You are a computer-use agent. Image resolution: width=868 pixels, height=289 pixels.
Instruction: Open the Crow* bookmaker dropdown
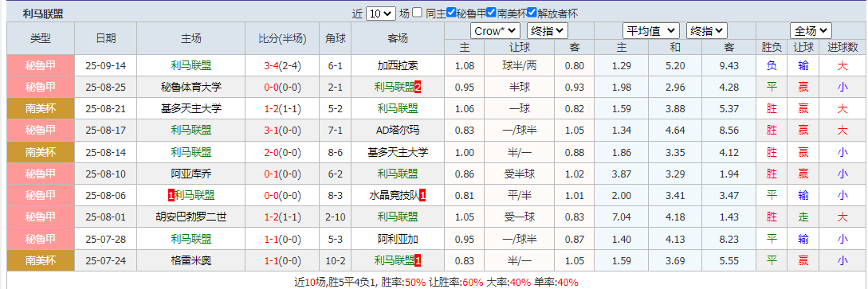(x=496, y=31)
